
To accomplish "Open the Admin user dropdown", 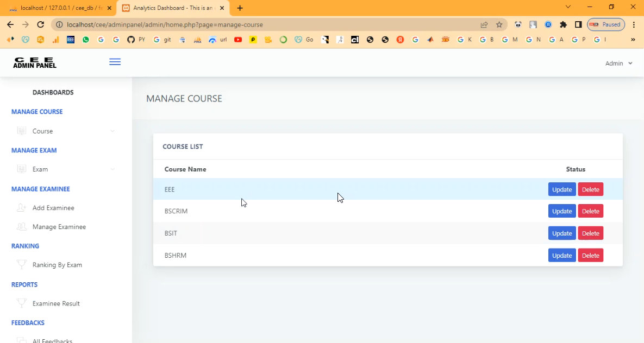I will (619, 63).
